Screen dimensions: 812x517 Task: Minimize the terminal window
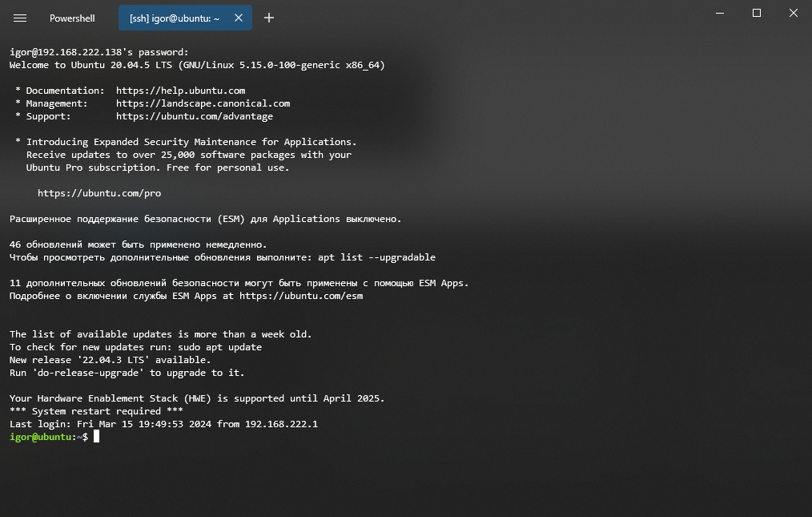click(720, 13)
